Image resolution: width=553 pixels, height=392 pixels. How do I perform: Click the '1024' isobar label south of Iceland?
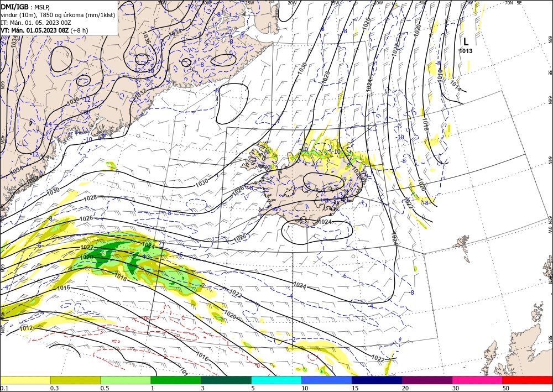pyautogui.click(x=325, y=222)
